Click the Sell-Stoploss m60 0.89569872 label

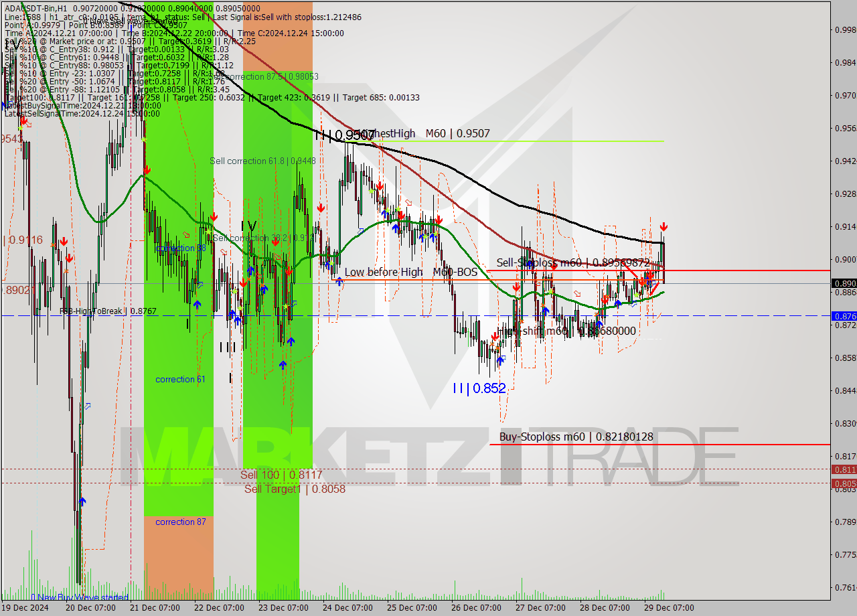pyautogui.click(x=573, y=262)
